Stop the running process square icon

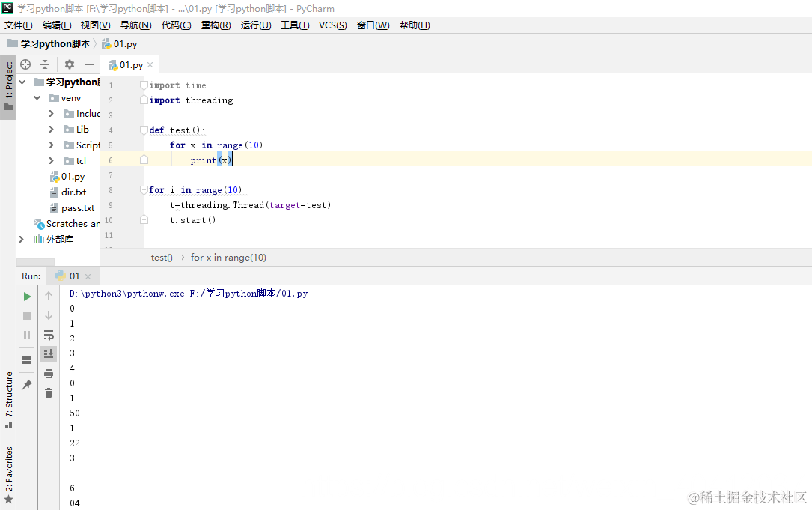[27, 315]
